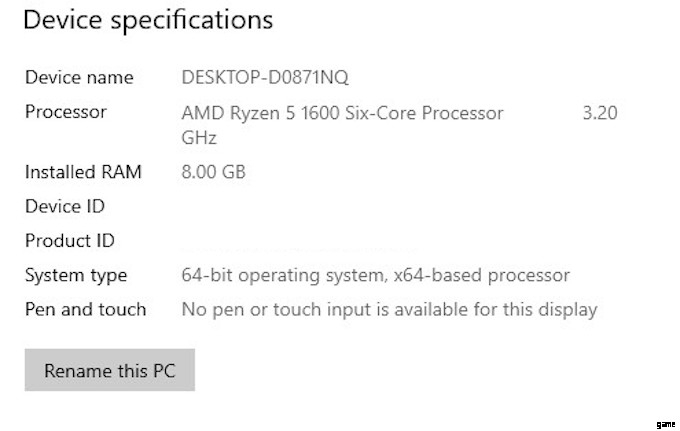Click the GHz unit text
This screenshot has width=680, height=431.
[x=199, y=138]
